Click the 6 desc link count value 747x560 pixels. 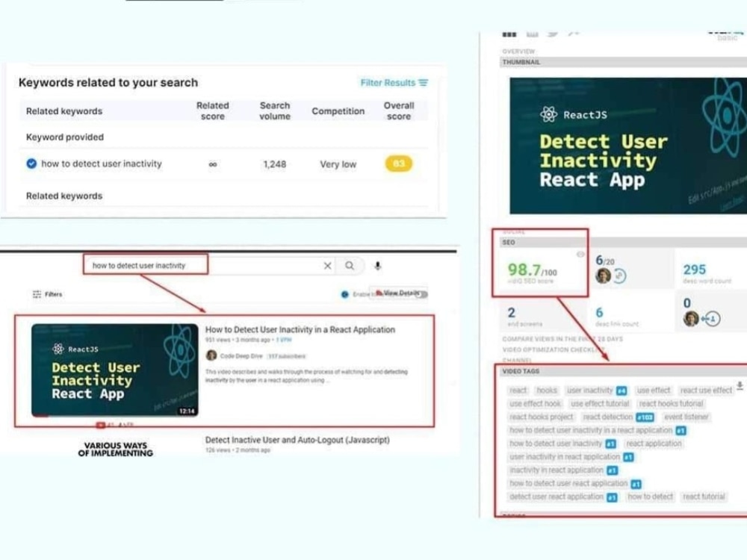599,313
